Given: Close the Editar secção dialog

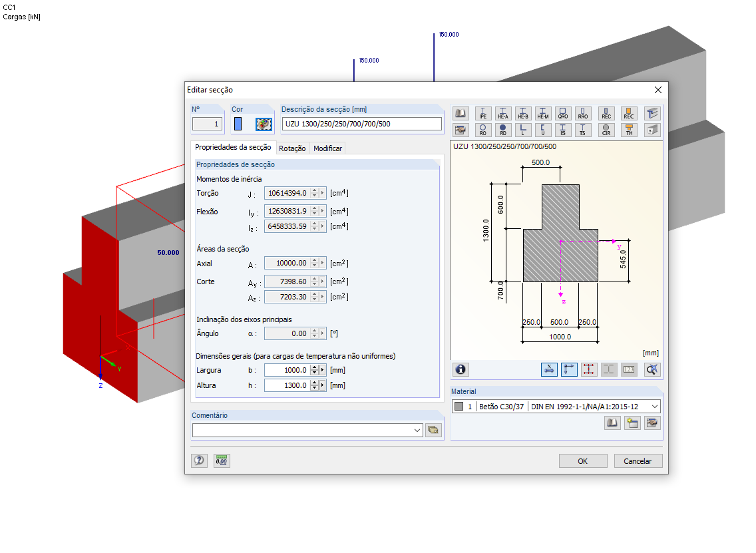Looking at the screenshot, I should point(658,90).
